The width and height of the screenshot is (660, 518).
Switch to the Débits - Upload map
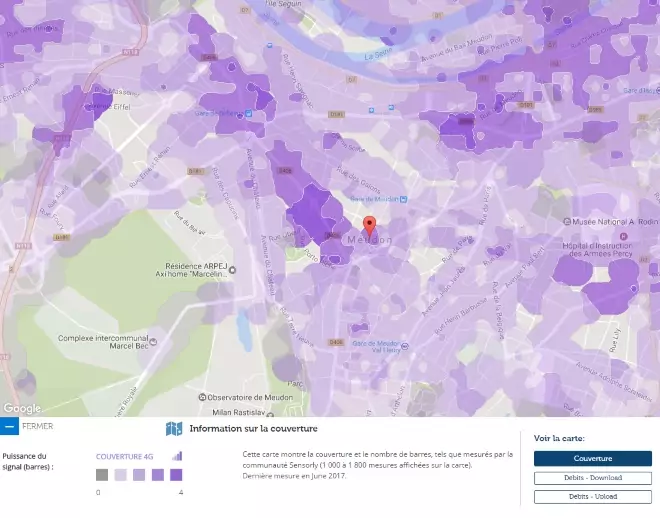pos(592,496)
